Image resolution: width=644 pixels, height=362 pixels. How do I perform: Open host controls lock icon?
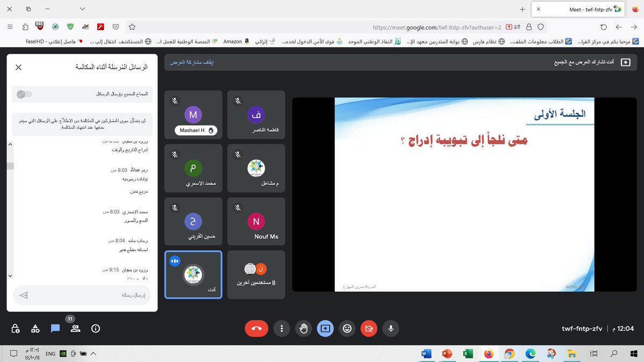click(15, 328)
